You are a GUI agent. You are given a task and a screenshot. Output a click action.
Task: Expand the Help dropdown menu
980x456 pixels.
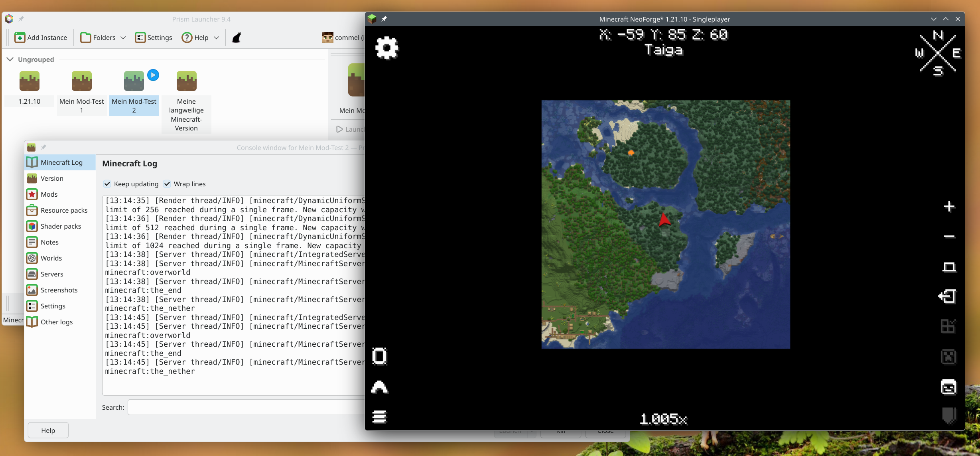tap(201, 38)
